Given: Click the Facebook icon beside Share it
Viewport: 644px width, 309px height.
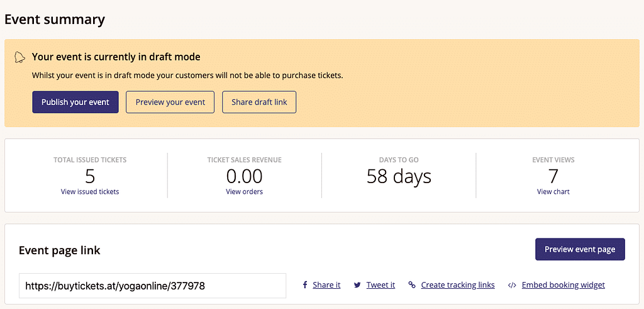Looking at the screenshot, I should click(x=305, y=284).
